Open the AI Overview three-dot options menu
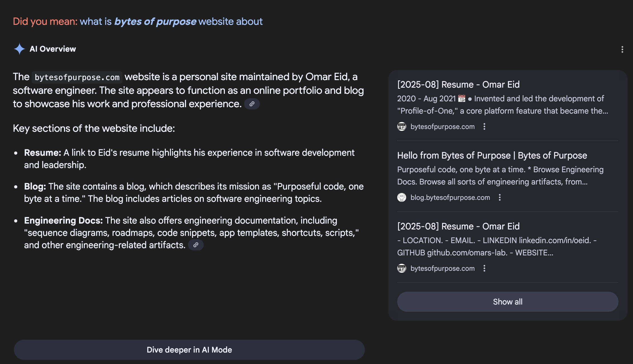This screenshot has height=364, width=633. [622, 49]
